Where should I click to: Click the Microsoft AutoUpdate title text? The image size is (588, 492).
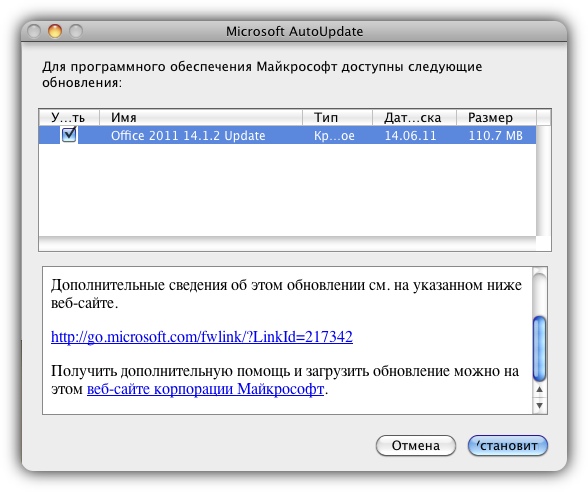click(x=294, y=32)
